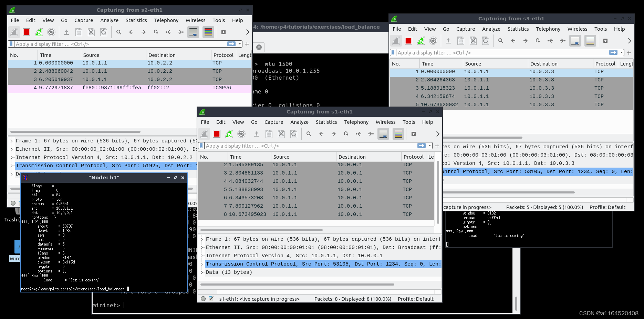Click find packet magnifier in s3-eth1 window
The width and height of the screenshot is (644, 319).
pyautogui.click(x=501, y=41)
